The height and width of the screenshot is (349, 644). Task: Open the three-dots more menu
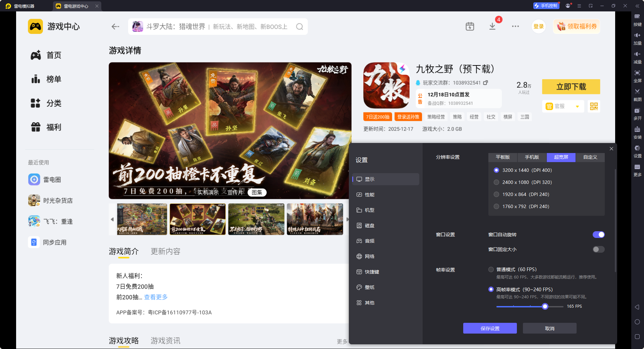pos(515,27)
